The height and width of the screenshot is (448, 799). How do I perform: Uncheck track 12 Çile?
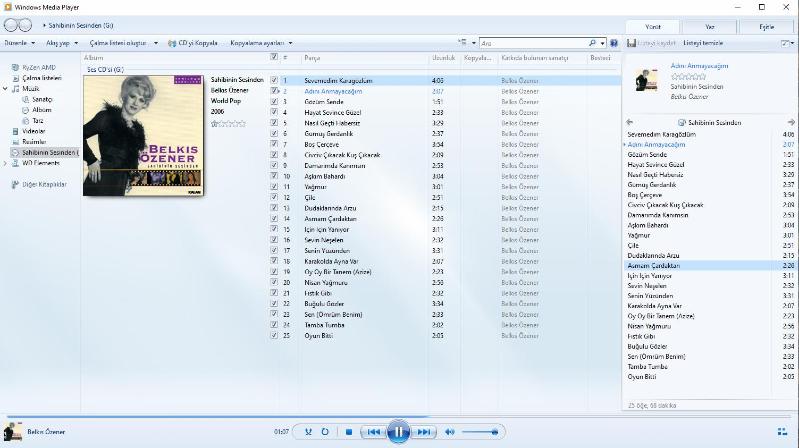274,197
